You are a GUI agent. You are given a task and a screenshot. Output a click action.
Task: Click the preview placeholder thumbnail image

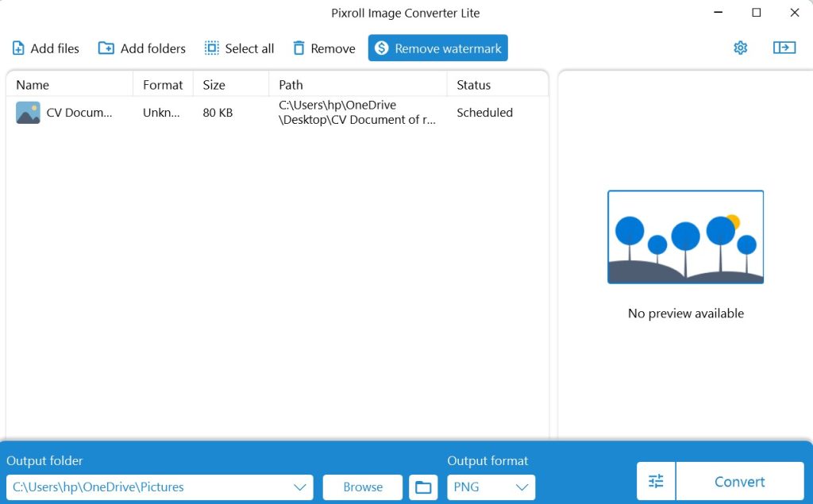tap(685, 237)
